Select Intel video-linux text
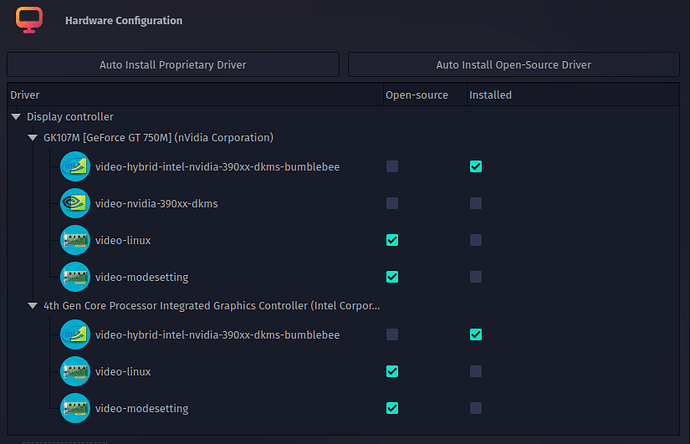 [123, 372]
